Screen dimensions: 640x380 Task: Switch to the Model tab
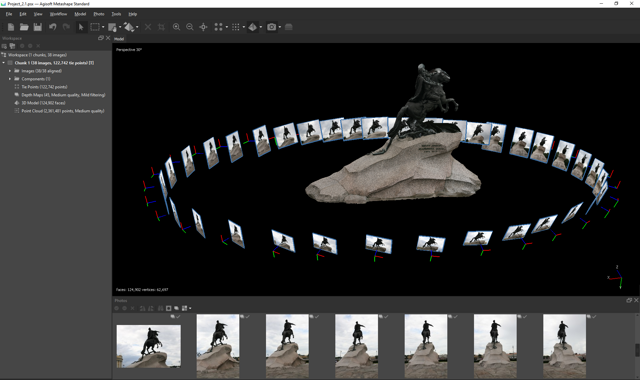click(119, 39)
